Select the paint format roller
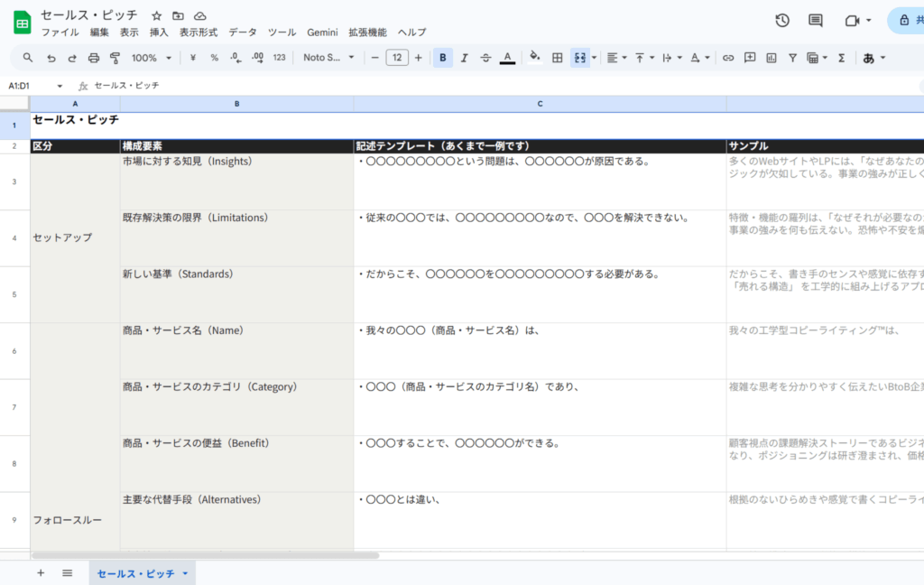Screen dimensions: 924x585 point(115,58)
